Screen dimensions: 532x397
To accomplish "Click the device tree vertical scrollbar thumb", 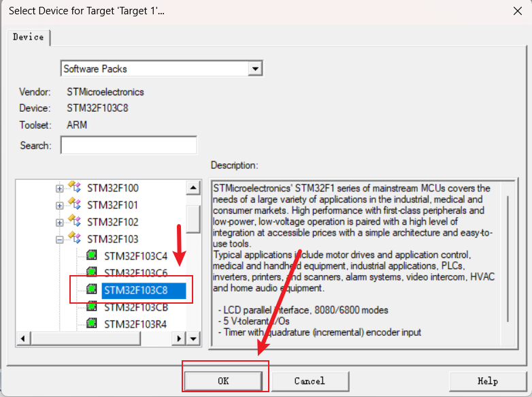I will [193, 219].
